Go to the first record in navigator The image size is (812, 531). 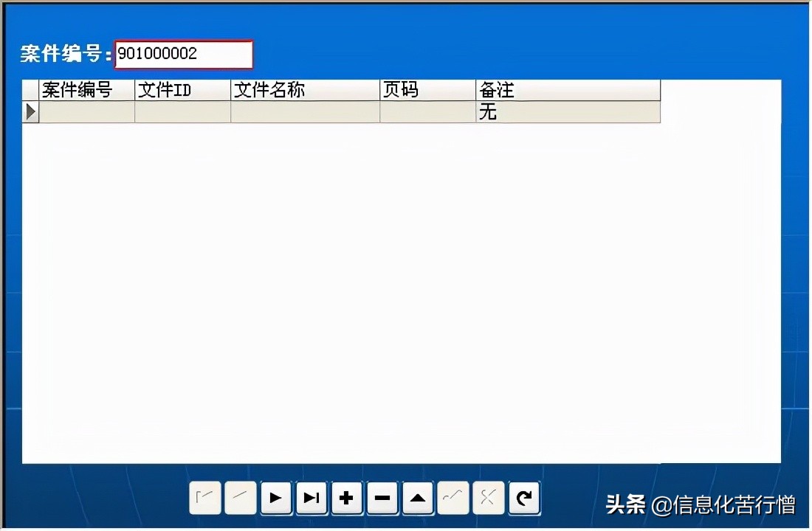point(205,498)
